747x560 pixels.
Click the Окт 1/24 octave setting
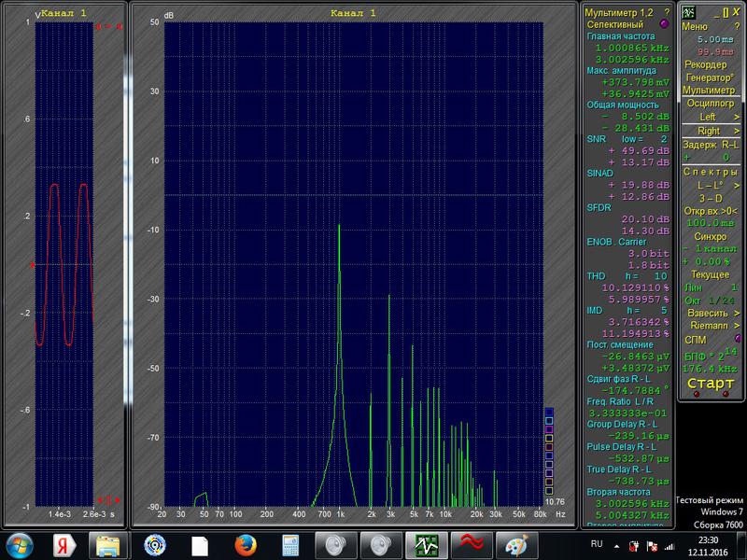click(x=710, y=301)
